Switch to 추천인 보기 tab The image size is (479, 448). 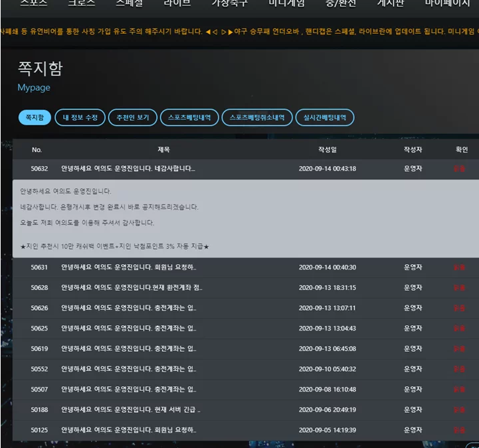point(132,117)
